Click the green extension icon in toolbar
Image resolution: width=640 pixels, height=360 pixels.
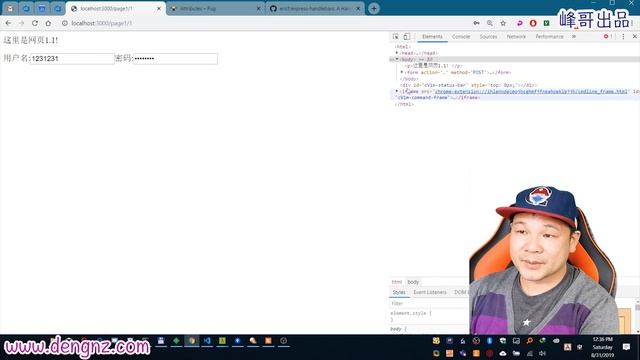pos(547,23)
